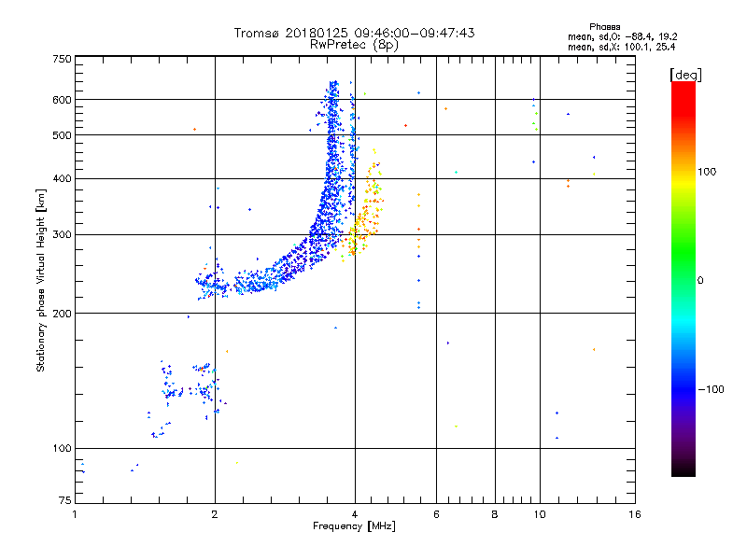Viewport: 747px width, 560px height.
Task: Click the x-axis tick label '6'
Action: (436, 514)
